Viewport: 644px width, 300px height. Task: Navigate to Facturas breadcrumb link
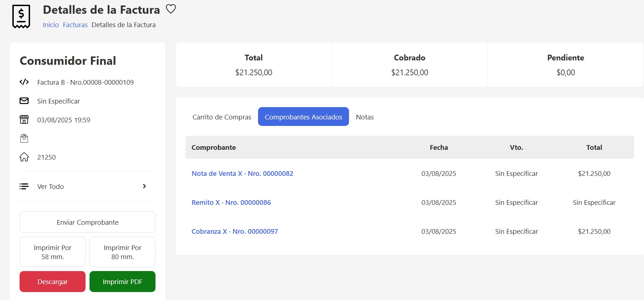click(x=75, y=25)
